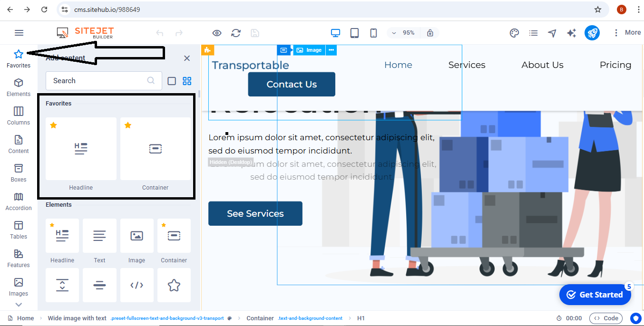
Task: Click the About Us menu item
Action: [x=542, y=65]
